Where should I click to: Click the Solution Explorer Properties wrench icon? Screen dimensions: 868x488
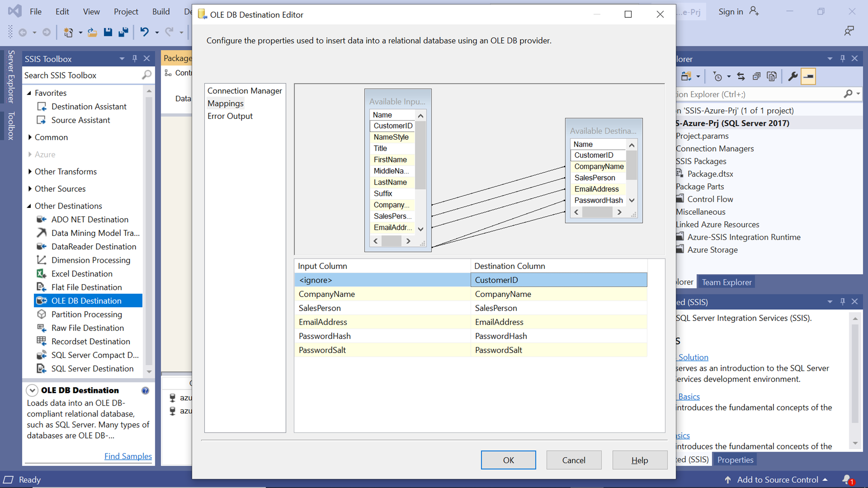pos(792,76)
